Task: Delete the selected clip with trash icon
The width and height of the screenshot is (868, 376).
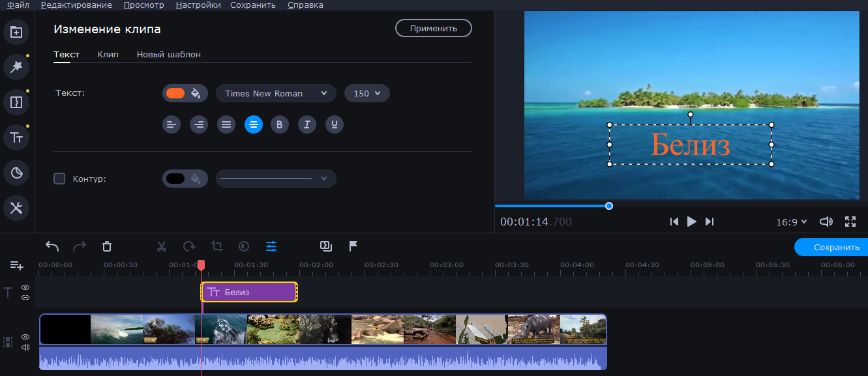Action: tap(107, 246)
